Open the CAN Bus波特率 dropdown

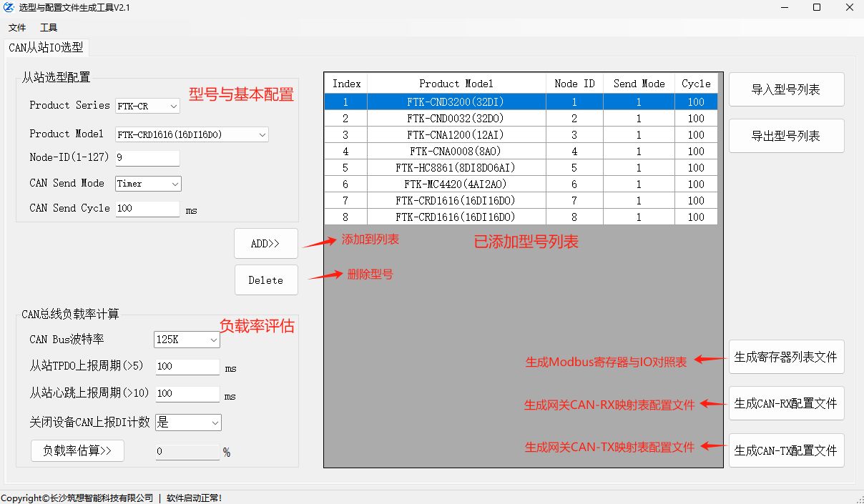(x=187, y=340)
